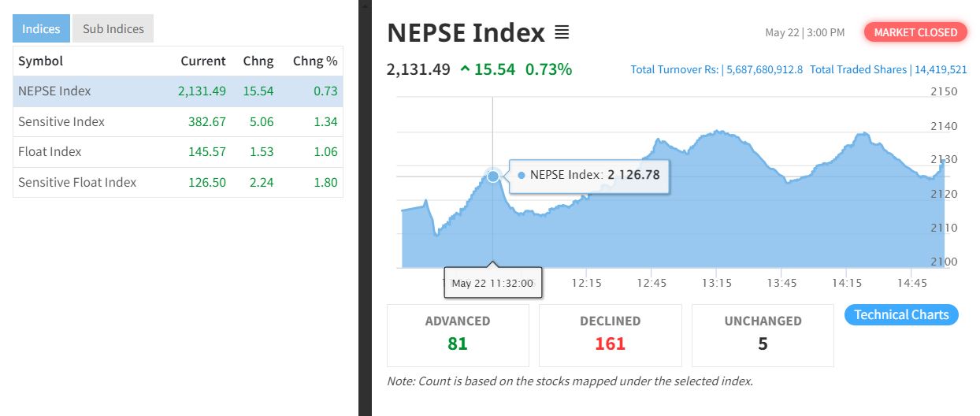980x416 pixels.
Task: Sort table by Current column header
Action: pyautogui.click(x=202, y=61)
